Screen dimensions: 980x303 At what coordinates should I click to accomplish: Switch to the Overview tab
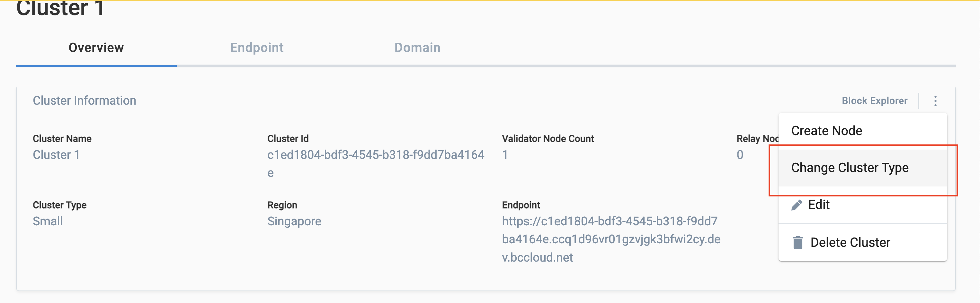point(96,48)
